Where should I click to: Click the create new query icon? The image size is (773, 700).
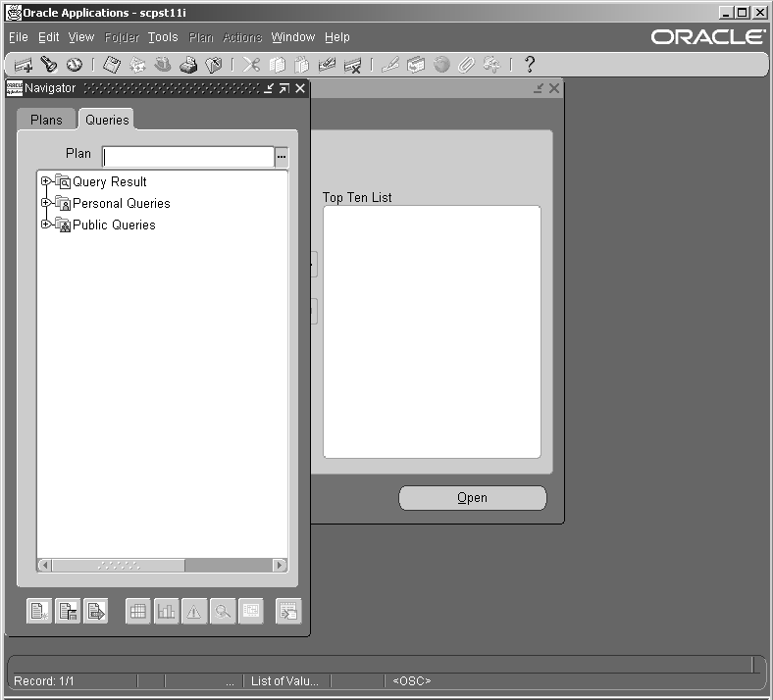click(39, 612)
